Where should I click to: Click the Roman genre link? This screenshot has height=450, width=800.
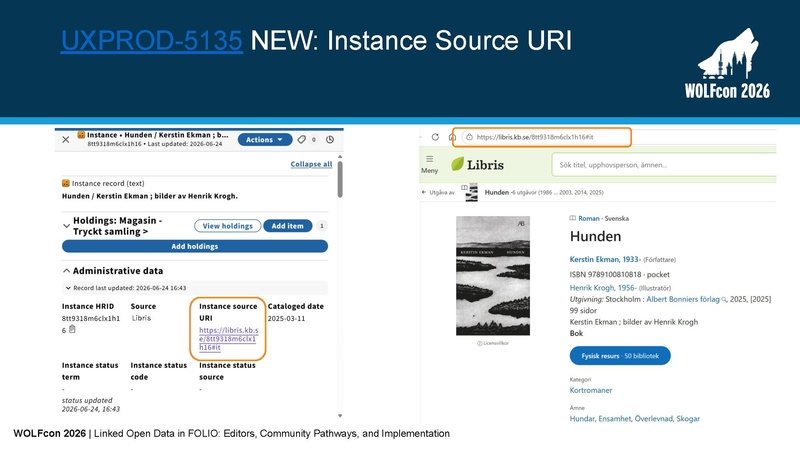[588, 218]
